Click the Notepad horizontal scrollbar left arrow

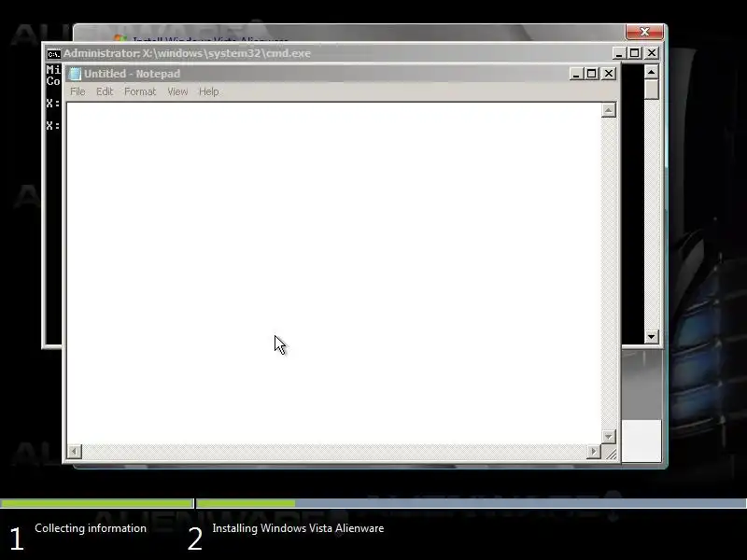click(75, 451)
